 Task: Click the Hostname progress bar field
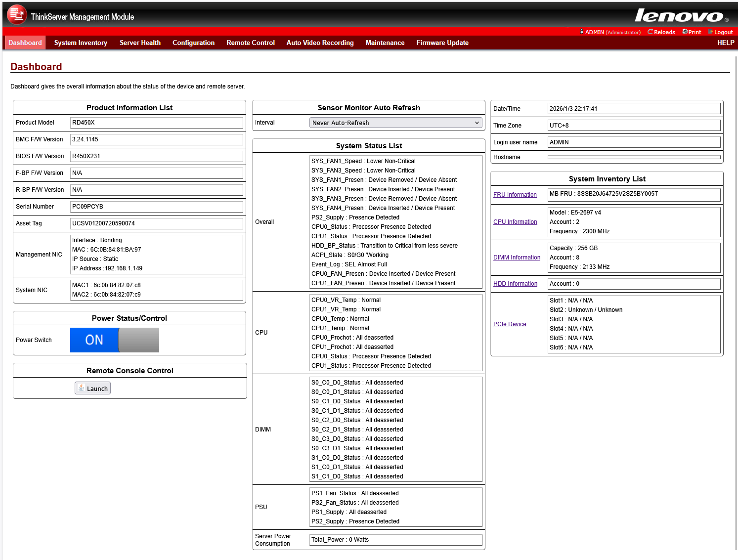coord(634,157)
